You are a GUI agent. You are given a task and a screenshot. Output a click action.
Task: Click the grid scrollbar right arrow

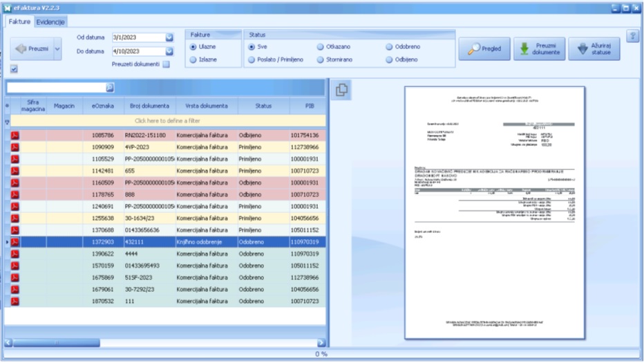click(321, 343)
